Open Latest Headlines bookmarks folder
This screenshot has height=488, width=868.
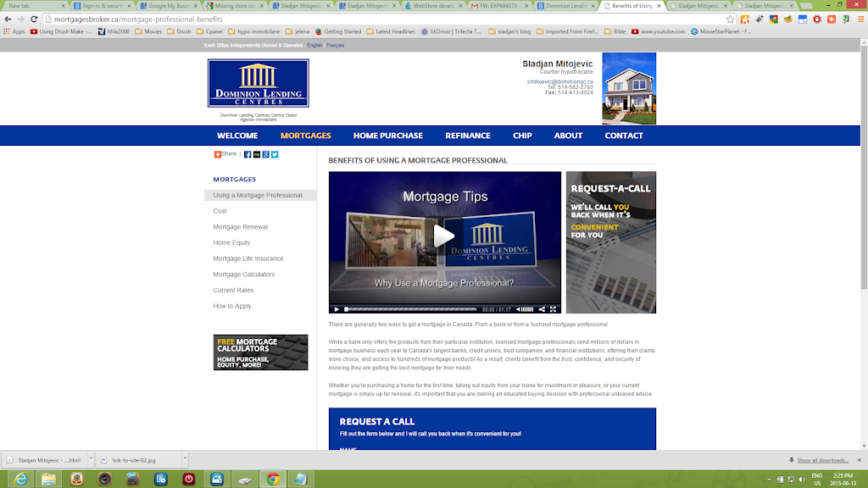[x=391, y=31]
